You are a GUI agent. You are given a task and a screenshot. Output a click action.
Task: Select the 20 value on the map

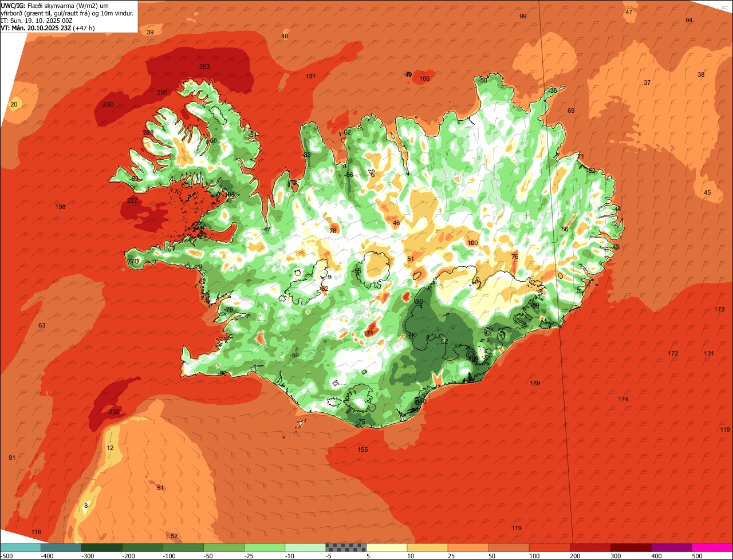click(x=14, y=104)
